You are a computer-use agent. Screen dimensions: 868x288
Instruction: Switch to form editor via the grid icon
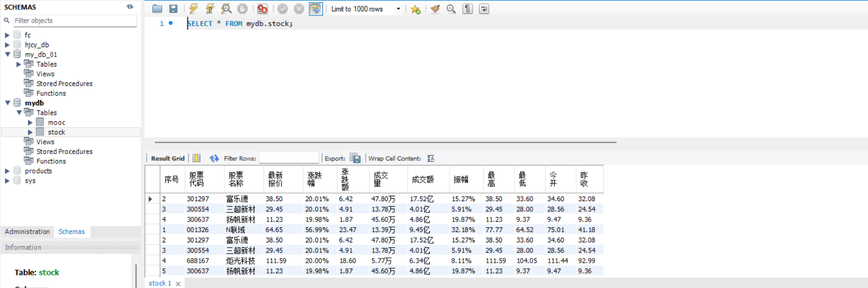click(197, 158)
